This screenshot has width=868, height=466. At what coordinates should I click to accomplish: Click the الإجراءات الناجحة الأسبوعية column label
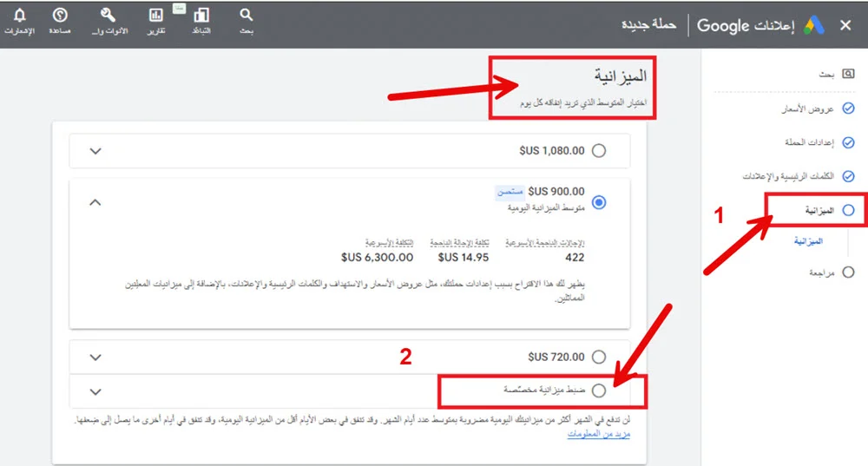tap(545, 243)
